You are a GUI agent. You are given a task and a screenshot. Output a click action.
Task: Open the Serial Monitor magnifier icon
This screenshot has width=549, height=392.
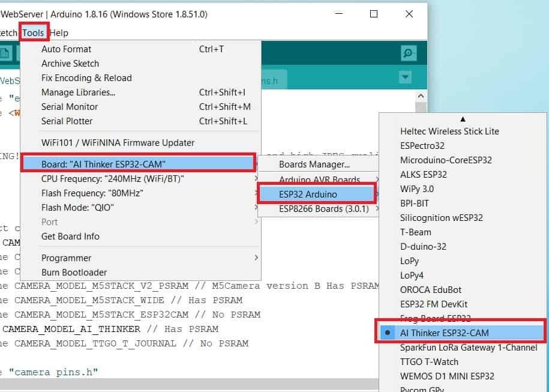click(409, 53)
